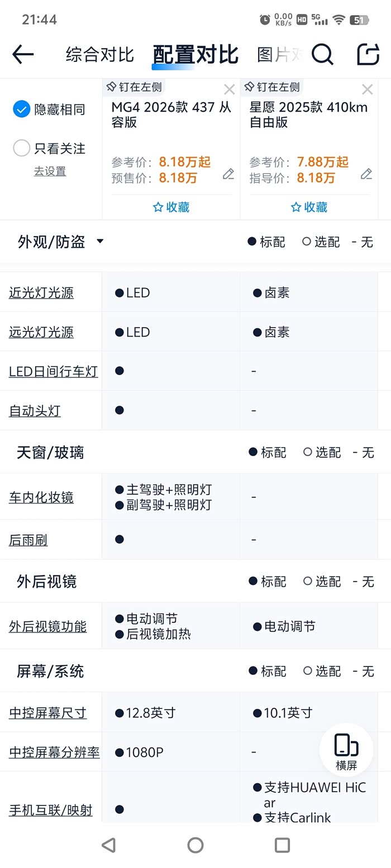Tap the 去设置 link under 只看关注
The height and width of the screenshot is (868, 391).
[49, 171]
